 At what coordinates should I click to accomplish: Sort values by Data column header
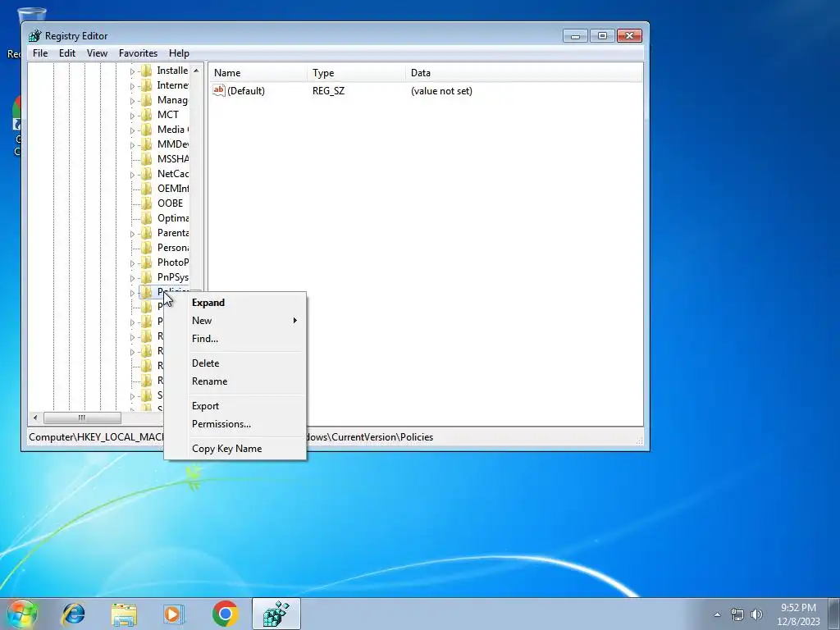[524, 73]
